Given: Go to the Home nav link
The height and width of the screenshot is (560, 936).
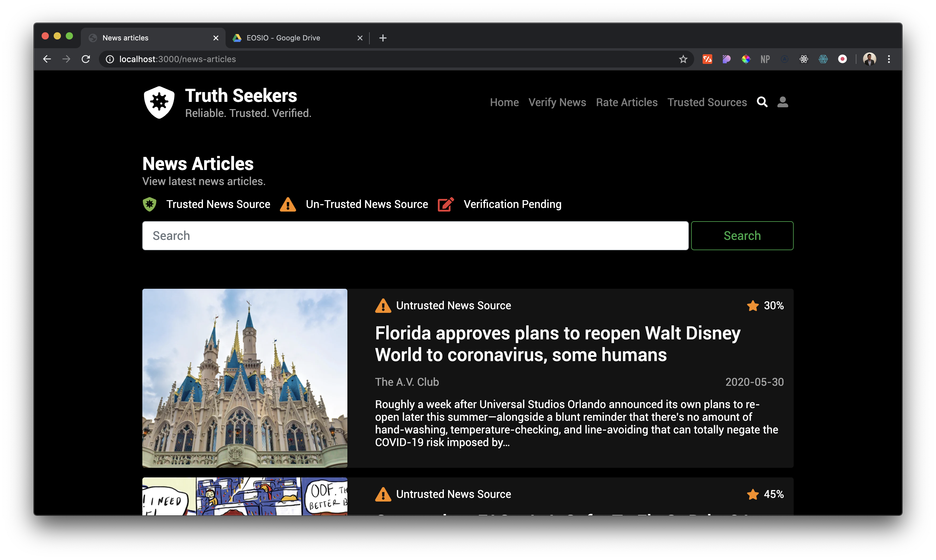Looking at the screenshot, I should (x=504, y=102).
